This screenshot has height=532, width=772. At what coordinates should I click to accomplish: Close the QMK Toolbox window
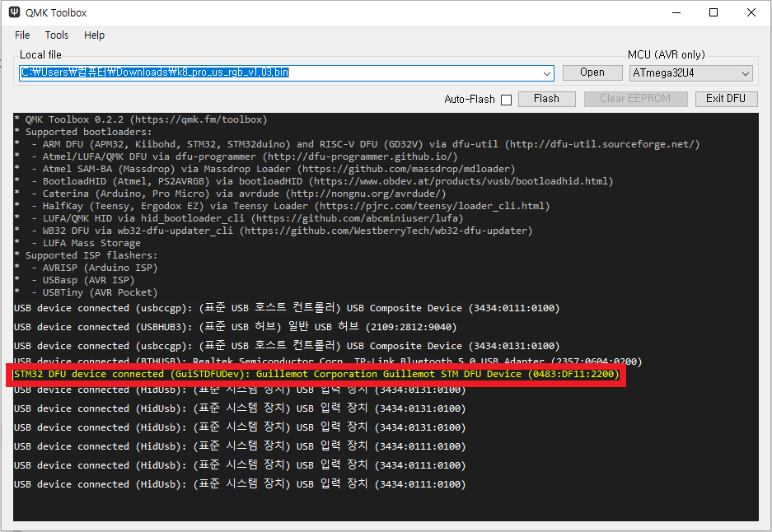(751, 12)
